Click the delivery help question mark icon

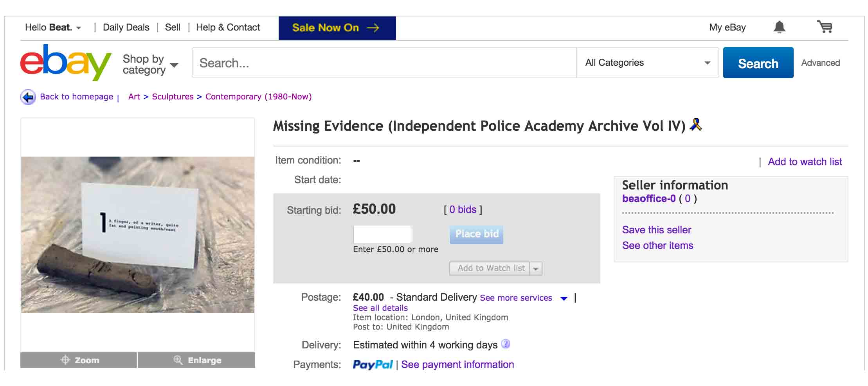point(506,344)
